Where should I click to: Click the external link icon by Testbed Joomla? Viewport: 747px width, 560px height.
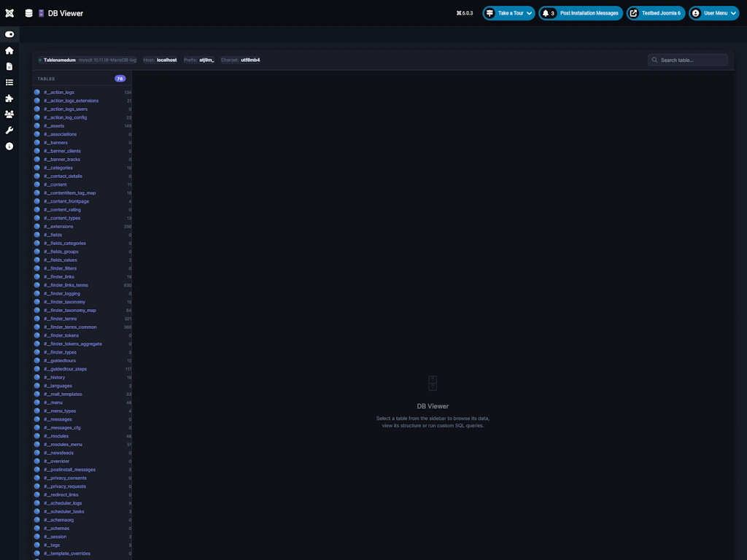pyautogui.click(x=634, y=13)
